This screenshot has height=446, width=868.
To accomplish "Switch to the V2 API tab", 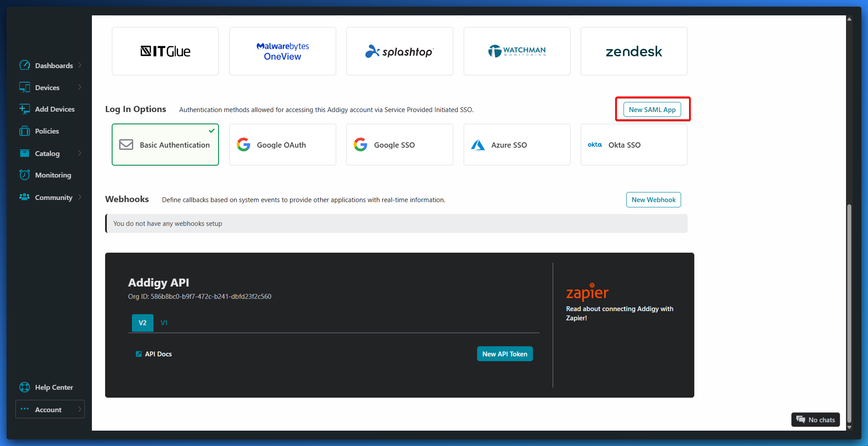I will [142, 323].
